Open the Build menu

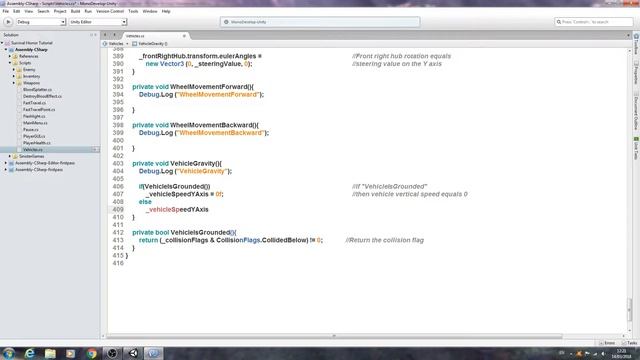pyautogui.click(x=76, y=11)
